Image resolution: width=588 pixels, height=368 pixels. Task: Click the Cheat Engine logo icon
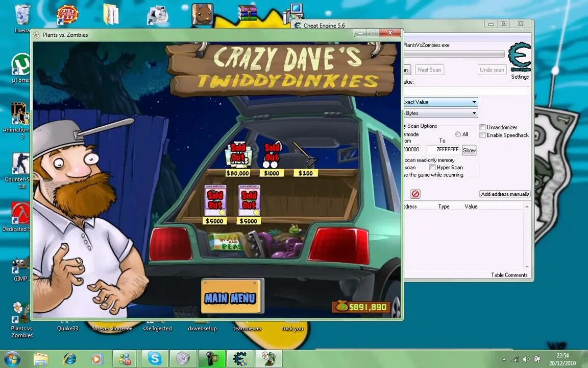tap(520, 57)
